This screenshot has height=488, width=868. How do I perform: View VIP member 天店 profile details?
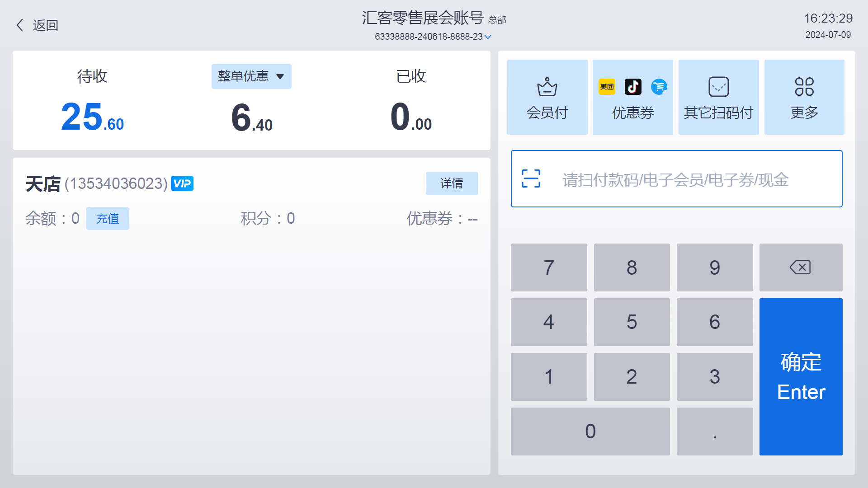click(x=452, y=183)
